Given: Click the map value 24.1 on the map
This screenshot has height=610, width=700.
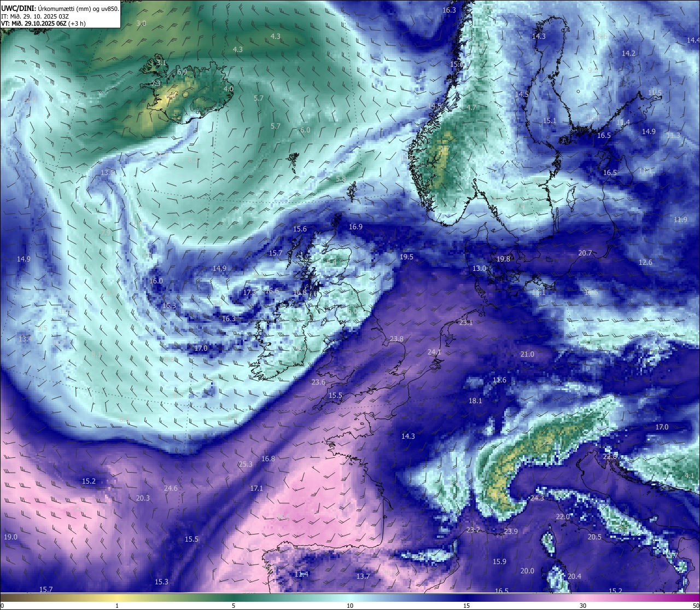Looking at the screenshot, I should pos(434,352).
